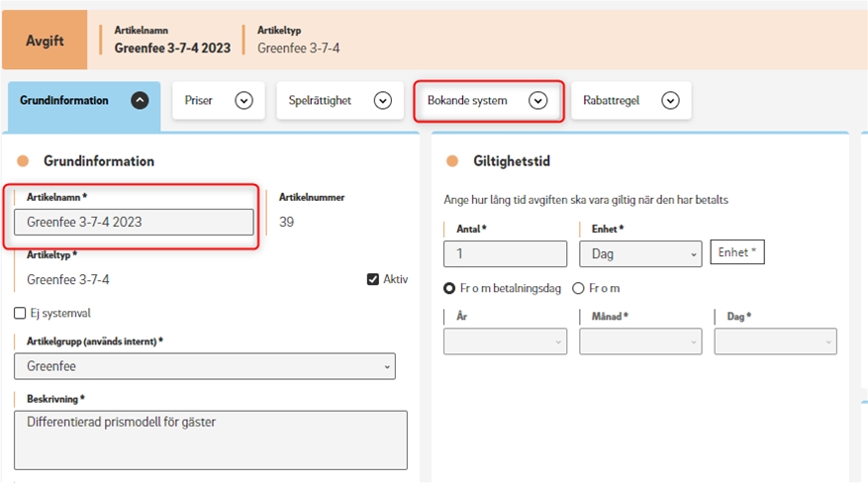Expand the Spelrättighet chevron icon
868x483 pixels.
382,100
